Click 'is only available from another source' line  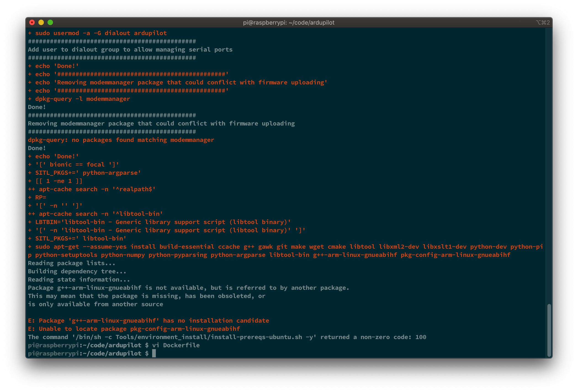tap(95, 304)
